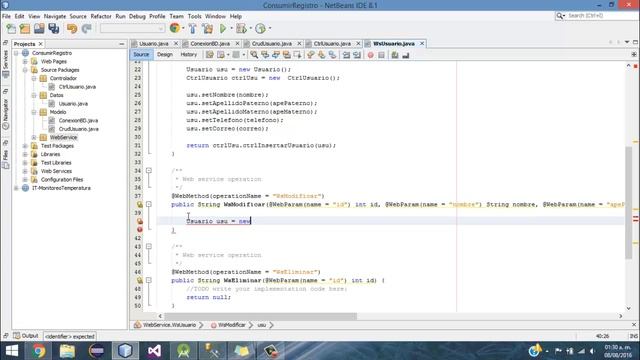Click the editor vertical scrollbar

629,202
